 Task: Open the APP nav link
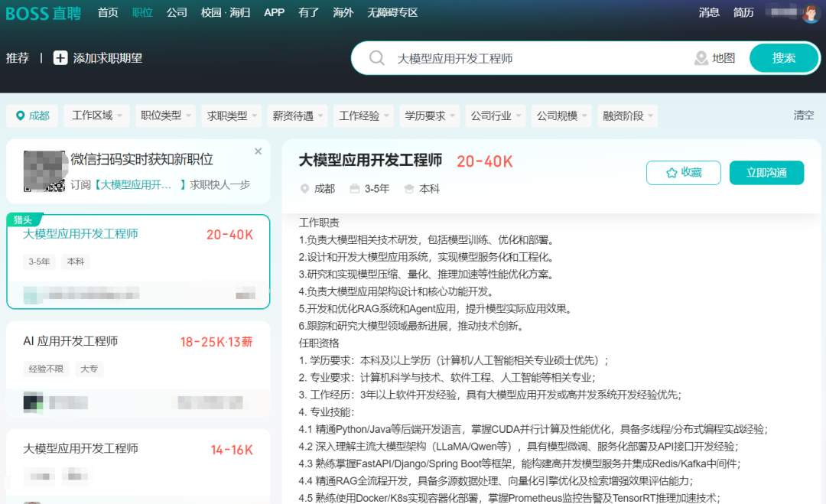pyautogui.click(x=274, y=13)
